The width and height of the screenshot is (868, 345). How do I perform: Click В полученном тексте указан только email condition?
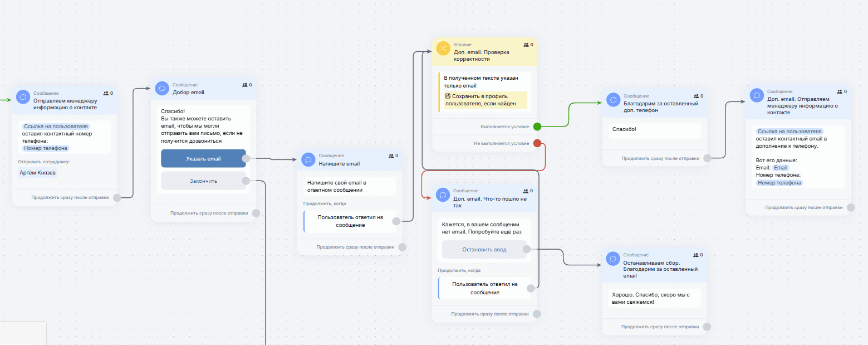click(x=481, y=82)
